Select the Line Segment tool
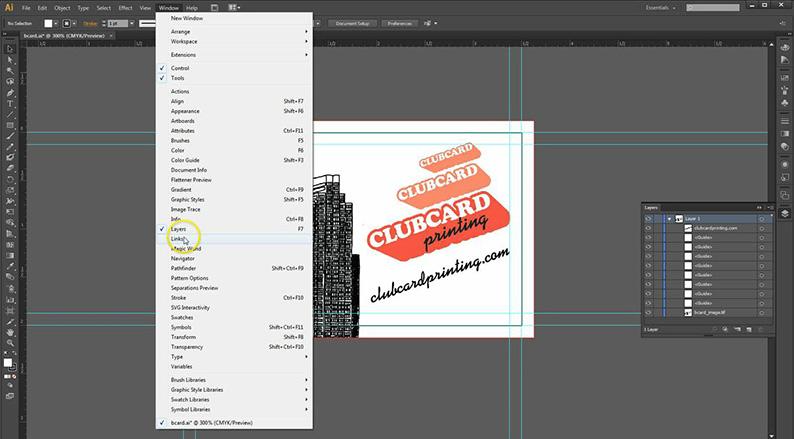This screenshot has width=794, height=439. [x=10, y=115]
